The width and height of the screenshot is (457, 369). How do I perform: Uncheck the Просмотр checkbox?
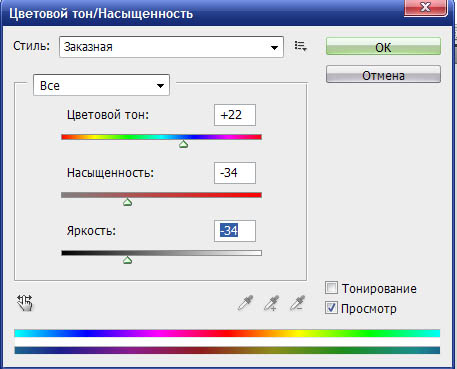point(331,308)
